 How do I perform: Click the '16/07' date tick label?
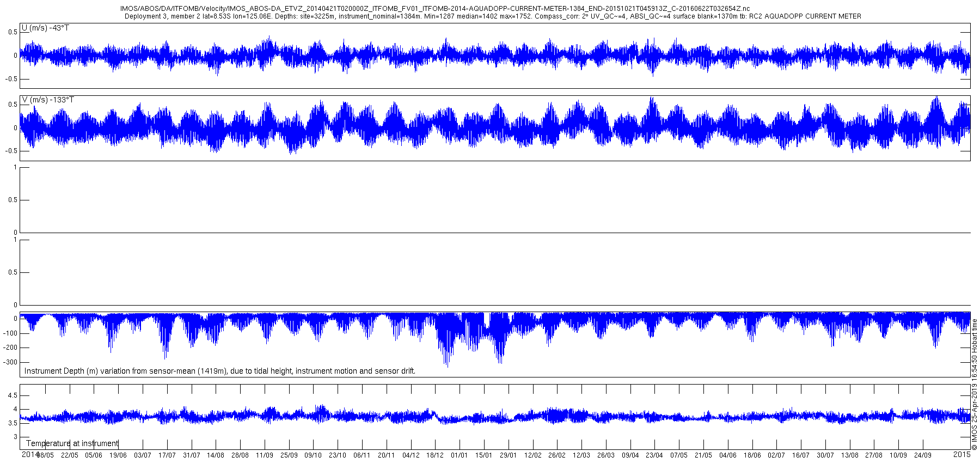pos(801,455)
